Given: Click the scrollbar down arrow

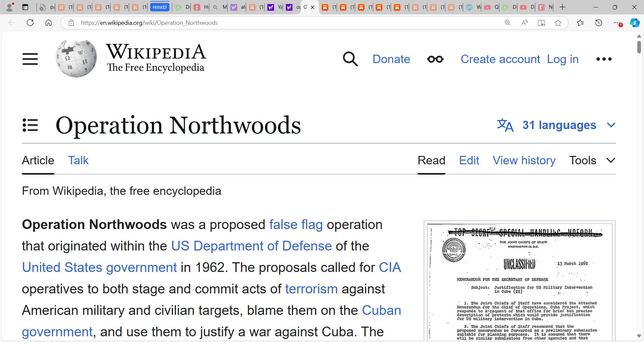Looking at the screenshot, I should coord(639,336).
